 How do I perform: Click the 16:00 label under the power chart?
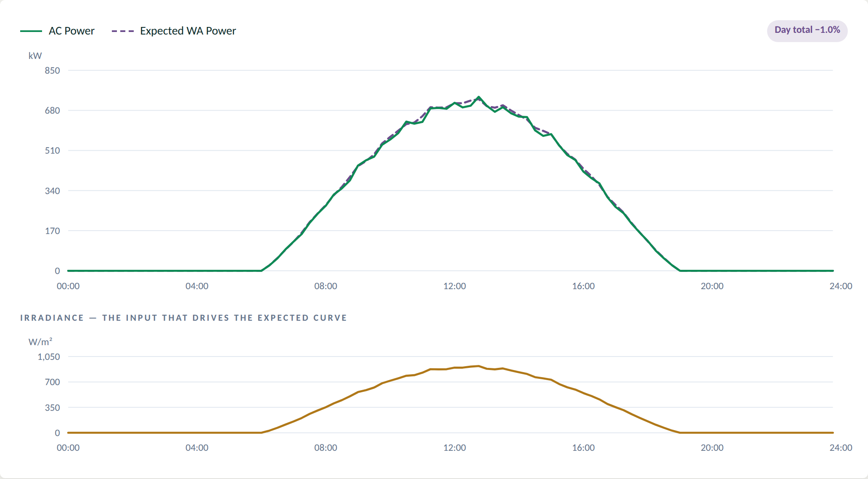click(x=583, y=286)
